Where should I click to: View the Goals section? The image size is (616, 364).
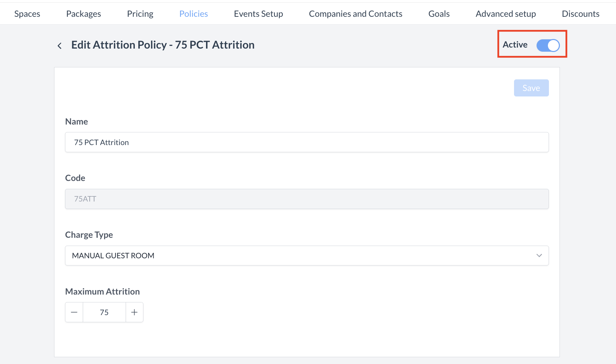click(439, 14)
